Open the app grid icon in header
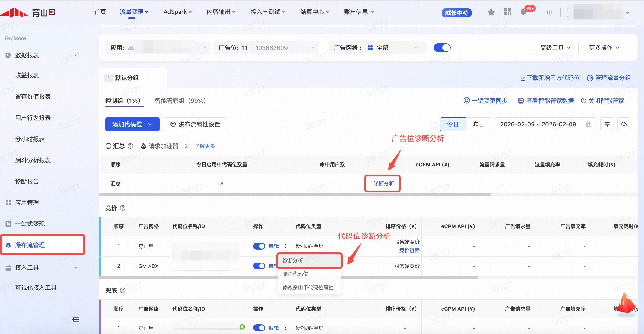 (507, 12)
